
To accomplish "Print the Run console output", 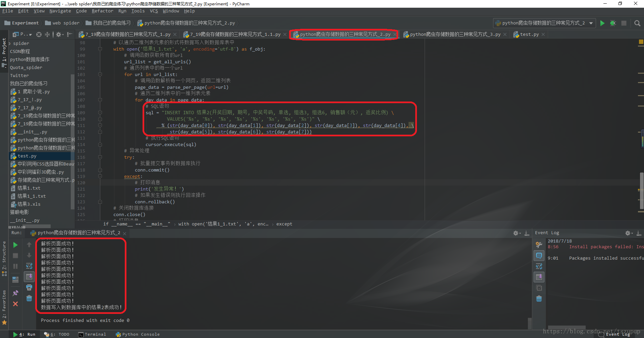I will (x=29, y=287).
